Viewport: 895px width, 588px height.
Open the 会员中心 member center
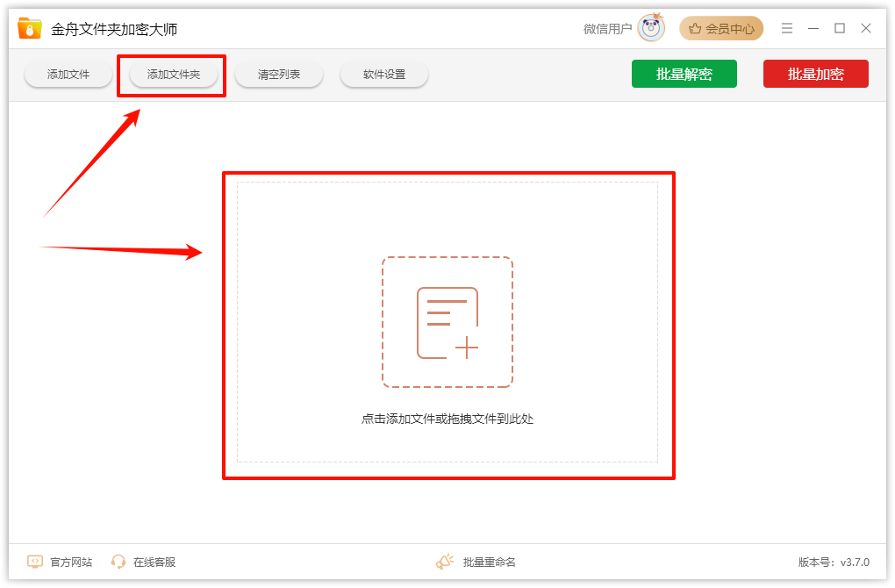721,29
